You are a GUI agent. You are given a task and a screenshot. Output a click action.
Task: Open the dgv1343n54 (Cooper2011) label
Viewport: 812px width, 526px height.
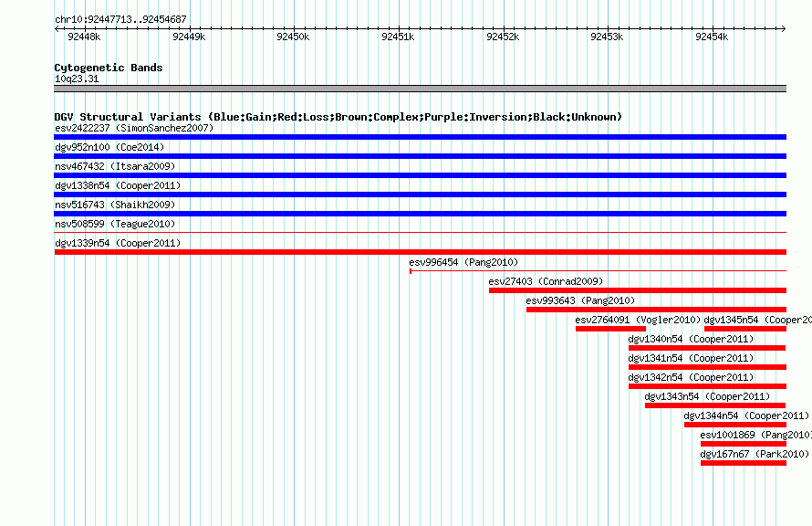[x=707, y=396]
